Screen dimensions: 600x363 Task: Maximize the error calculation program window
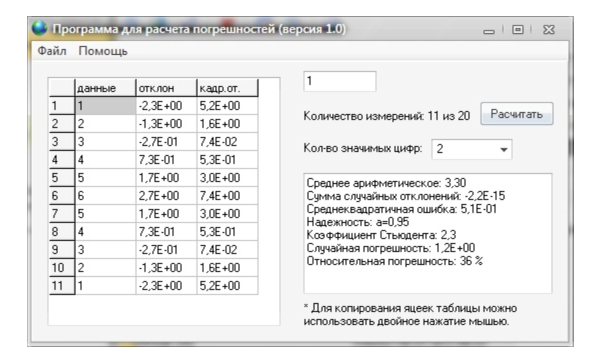(518, 29)
